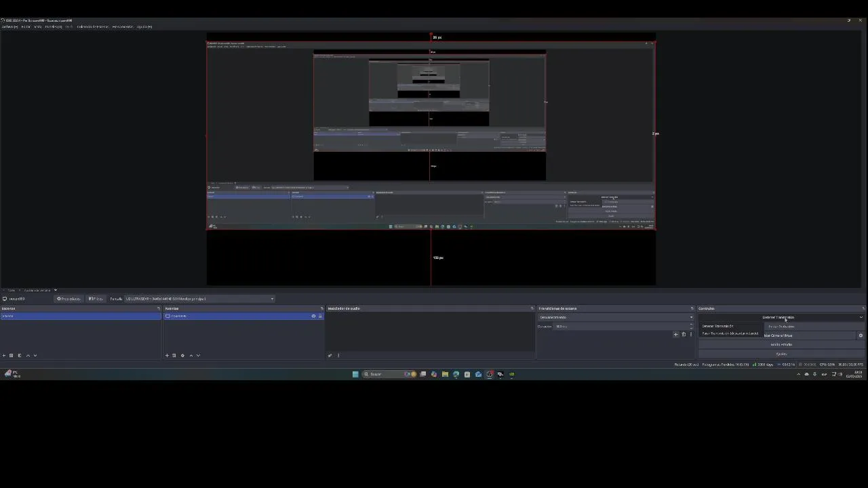Remove the selected scene with trash icon
The width and height of the screenshot is (868, 488).
pos(11,355)
